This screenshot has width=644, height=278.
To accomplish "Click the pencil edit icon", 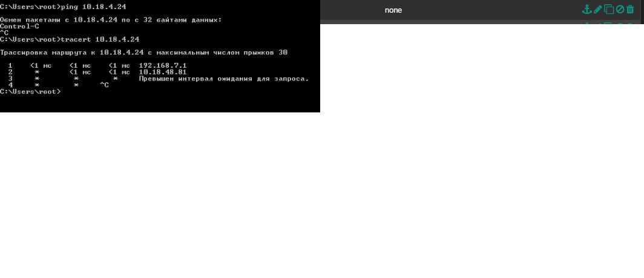I will click(598, 10).
